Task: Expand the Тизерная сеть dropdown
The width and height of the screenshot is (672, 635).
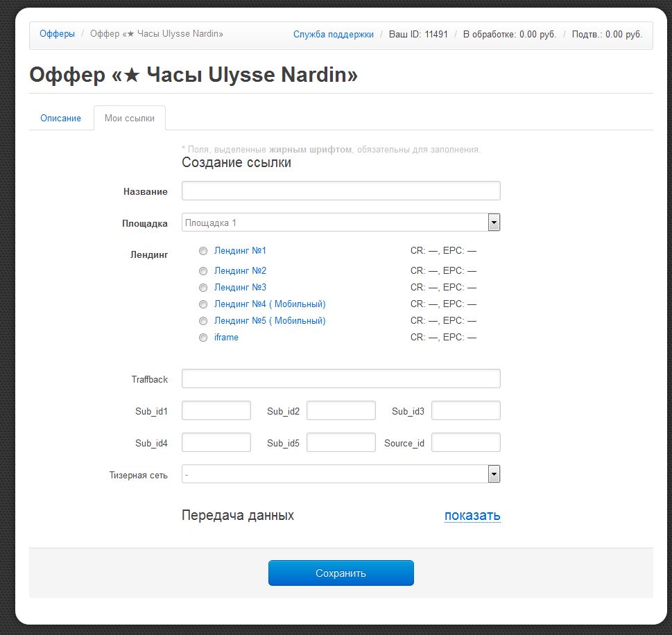Action: click(341, 474)
